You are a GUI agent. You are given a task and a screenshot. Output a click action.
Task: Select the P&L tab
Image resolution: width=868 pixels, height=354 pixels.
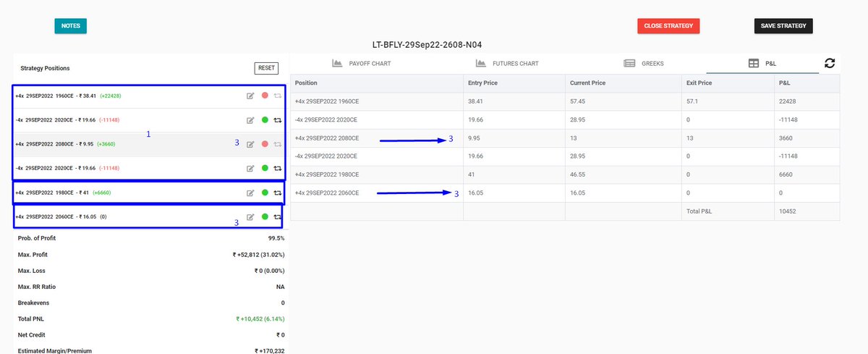(x=762, y=64)
